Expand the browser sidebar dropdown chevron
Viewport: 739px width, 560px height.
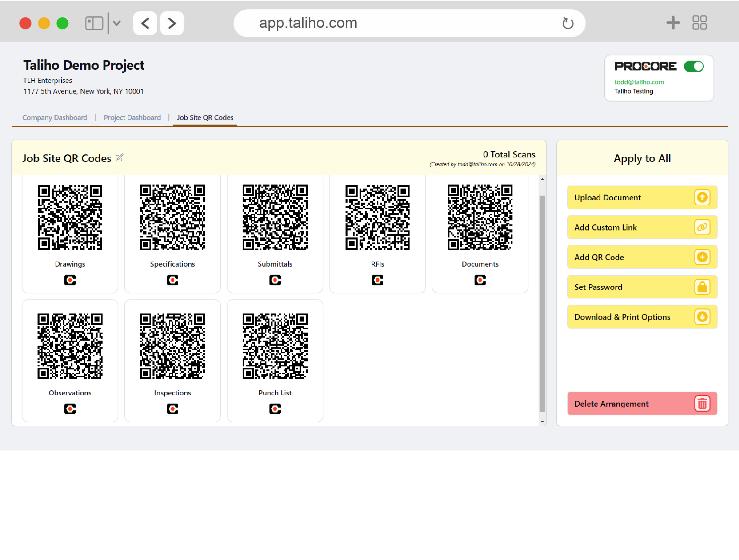click(x=117, y=23)
